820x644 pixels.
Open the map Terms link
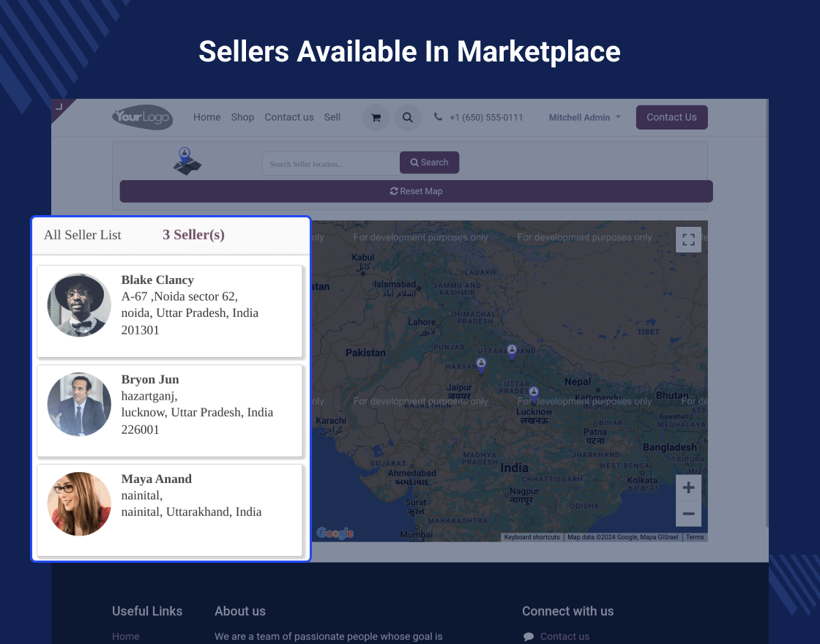pyautogui.click(x=695, y=537)
